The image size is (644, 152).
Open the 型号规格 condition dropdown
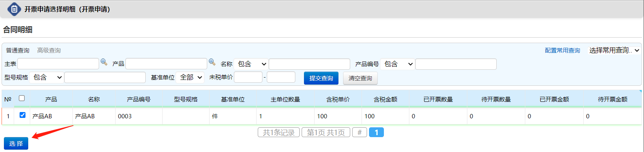pos(47,78)
